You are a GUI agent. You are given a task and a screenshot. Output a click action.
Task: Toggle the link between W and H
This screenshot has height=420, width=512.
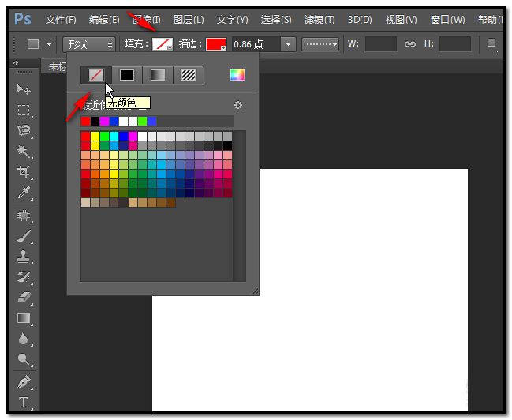409,44
